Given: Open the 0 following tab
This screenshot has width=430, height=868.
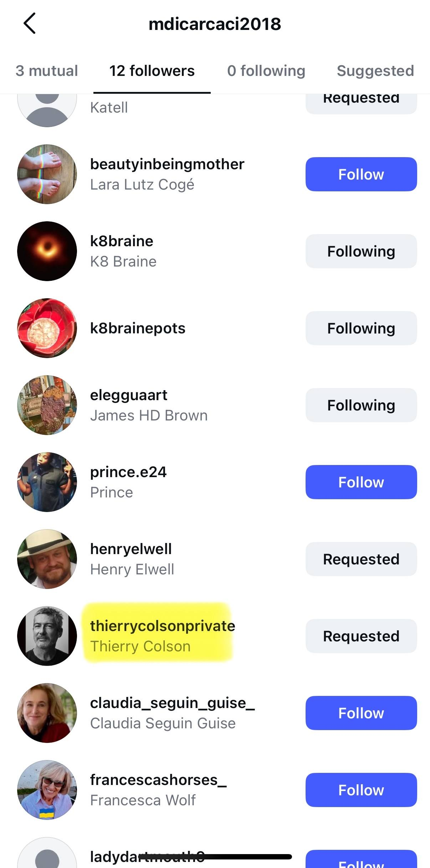Looking at the screenshot, I should 266,71.
